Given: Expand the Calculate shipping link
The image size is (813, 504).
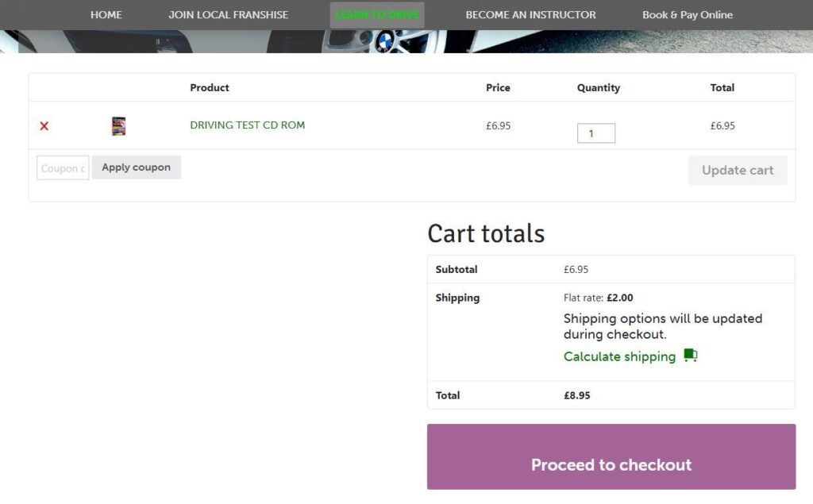Looking at the screenshot, I should coord(619,356).
